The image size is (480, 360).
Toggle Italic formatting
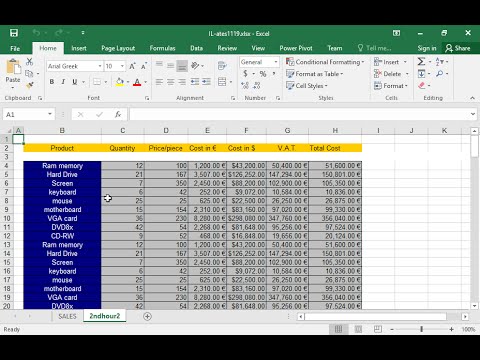[x=63, y=82]
